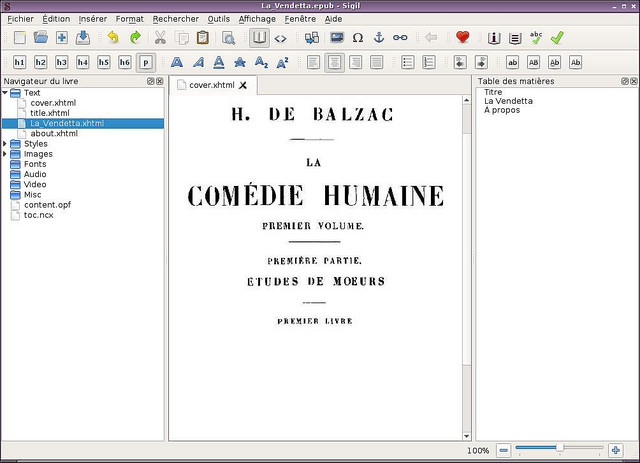Open the Outils menu
This screenshot has height=463, width=640.
tap(218, 19)
